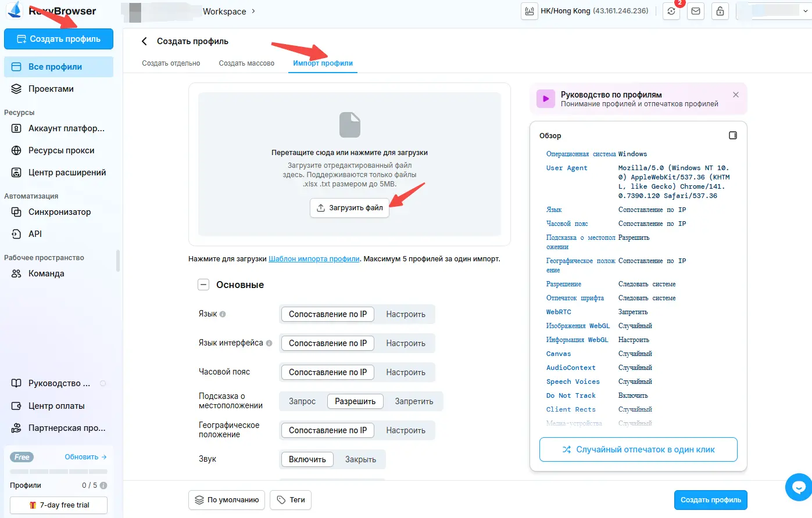
Task: Play the Руководство по профилям video
Action: [545, 99]
